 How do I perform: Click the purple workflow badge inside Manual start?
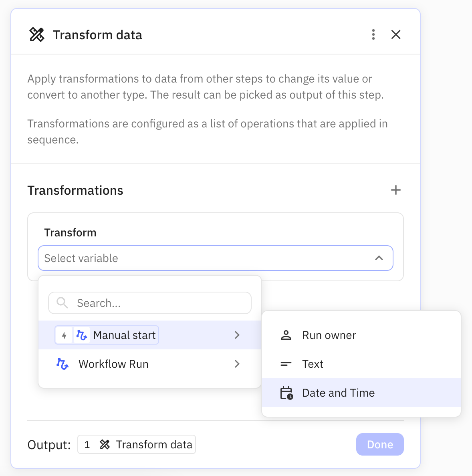81,335
